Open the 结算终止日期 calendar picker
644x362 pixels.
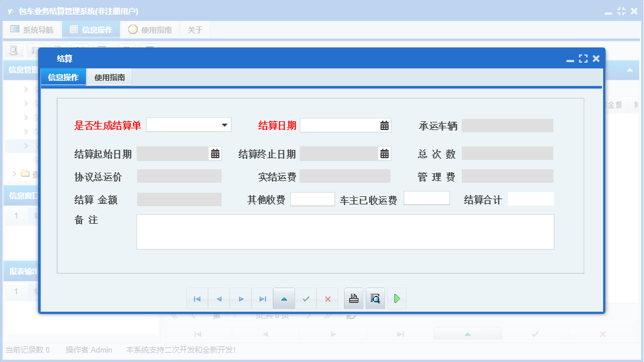(384, 153)
